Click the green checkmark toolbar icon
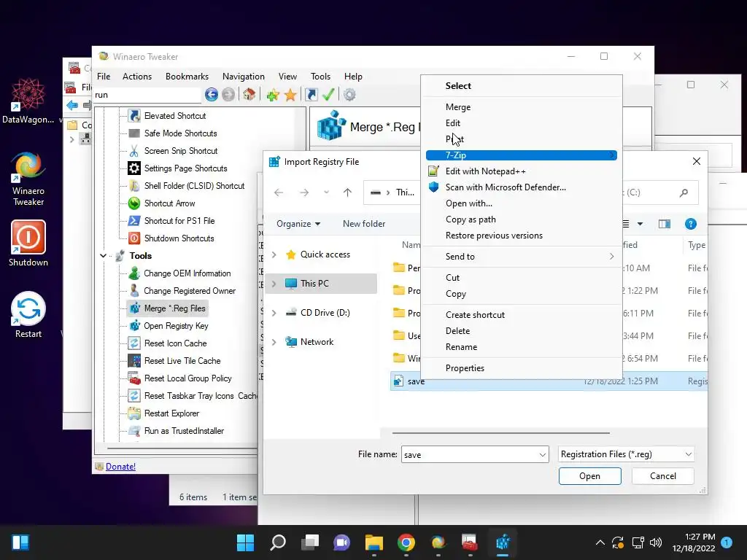Image resolution: width=747 pixels, height=560 pixels. point(328,95)
